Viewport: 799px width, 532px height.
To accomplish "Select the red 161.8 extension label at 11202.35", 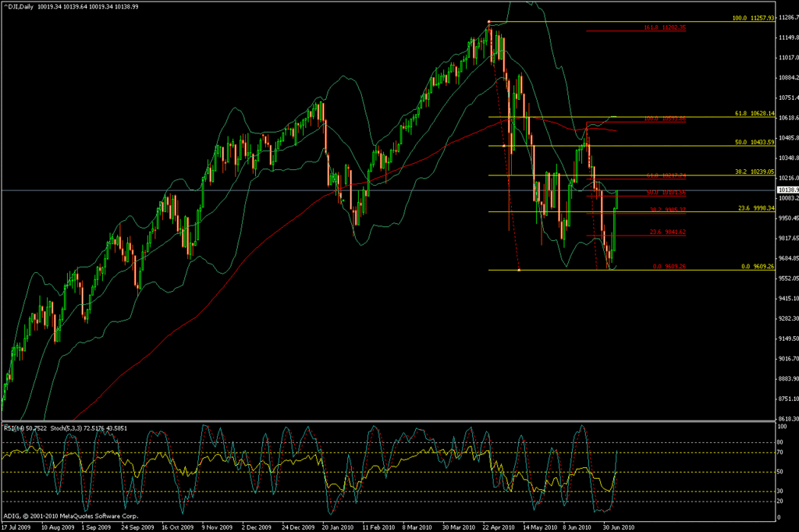I will (665, 27).
